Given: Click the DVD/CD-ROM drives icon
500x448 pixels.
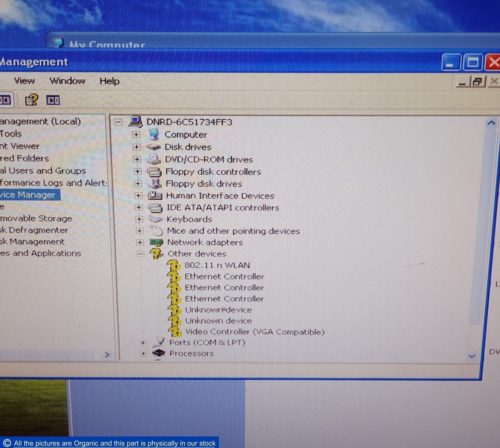Looking at the screenshot, I should pyautogui.click(x=154, y=159).
